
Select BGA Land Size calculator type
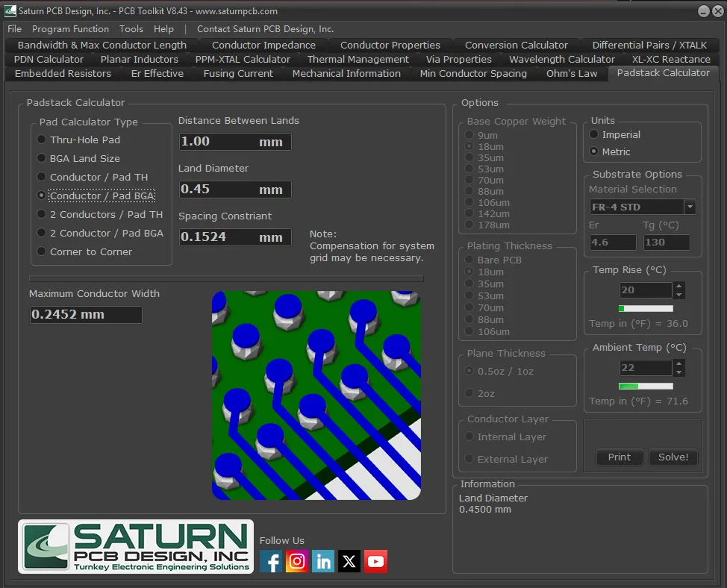click(x=79, y=158)
